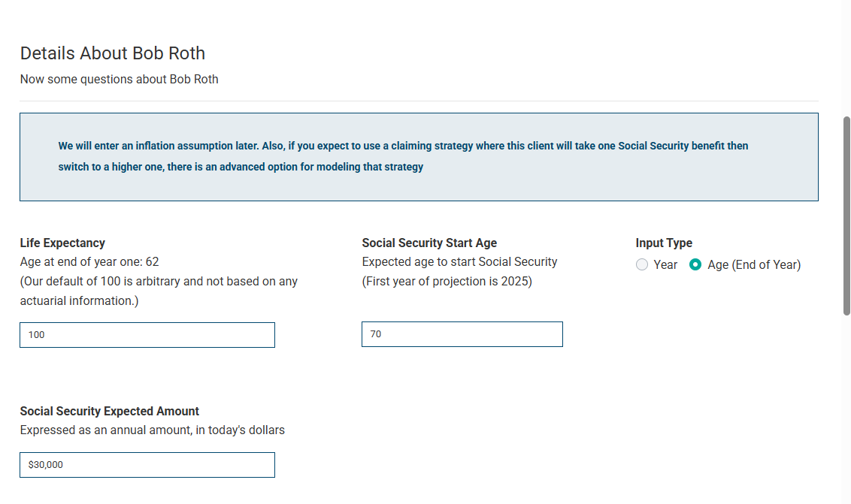Click the Now some questions about Bob Roth subtitle
Viewport: 851px width, 504px height.
coord(119,79)
